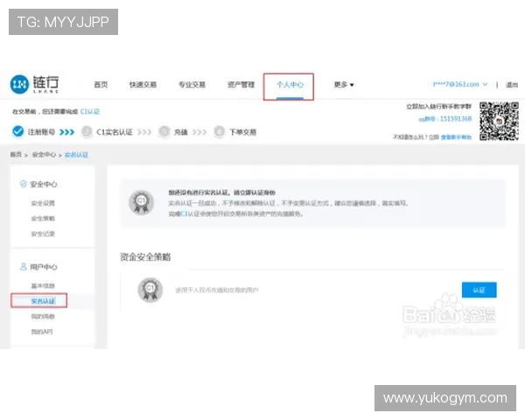Viewport: 525px width, 420px height.
Task: Click the C1 badge icon under 资金安全策略
Action: [150, 290]
